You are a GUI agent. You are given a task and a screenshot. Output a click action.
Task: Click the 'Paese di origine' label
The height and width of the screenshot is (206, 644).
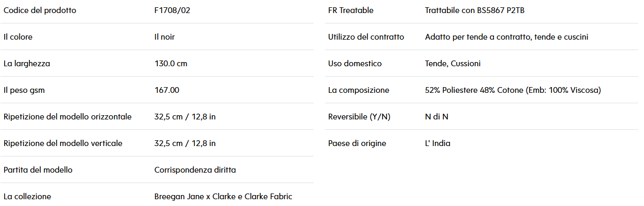pos(357,143)
